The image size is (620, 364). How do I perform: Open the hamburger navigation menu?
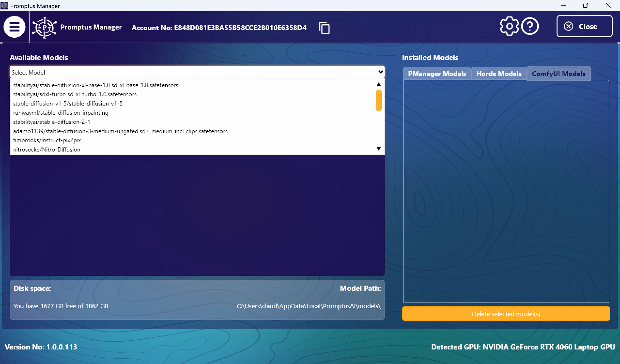pos(14,27)
